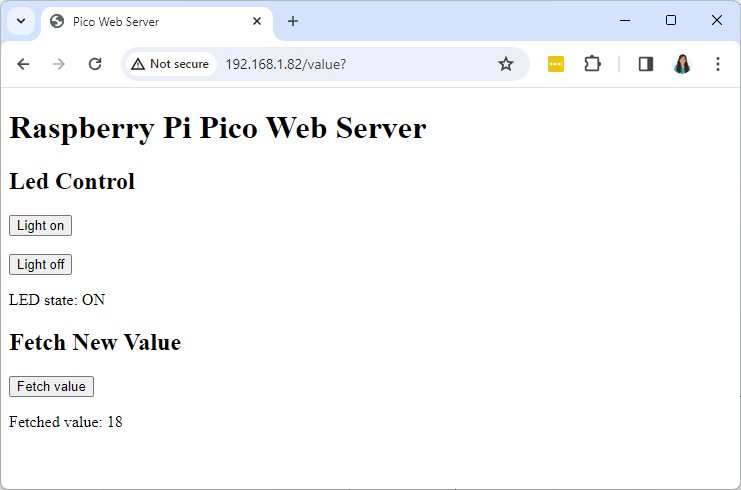741x490 pixels.
Task: Click the Raspberry Pi Pico Web Server heading
Action: click(x=218, y=129)
